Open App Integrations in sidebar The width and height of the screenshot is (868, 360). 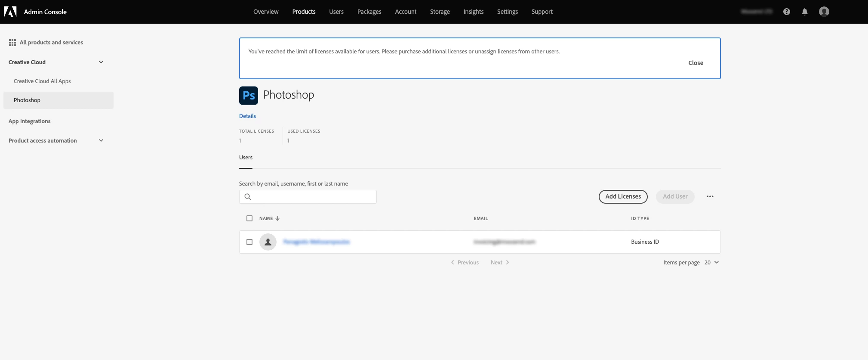(x=30, y=121)
